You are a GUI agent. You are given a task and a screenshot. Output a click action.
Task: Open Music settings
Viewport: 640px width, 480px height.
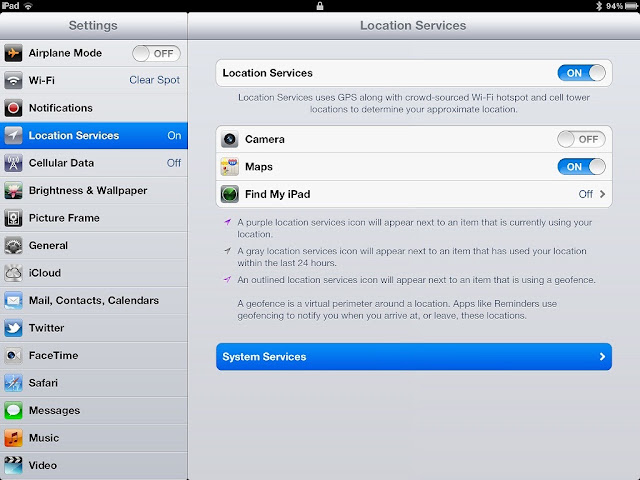(x=94, y=438)
